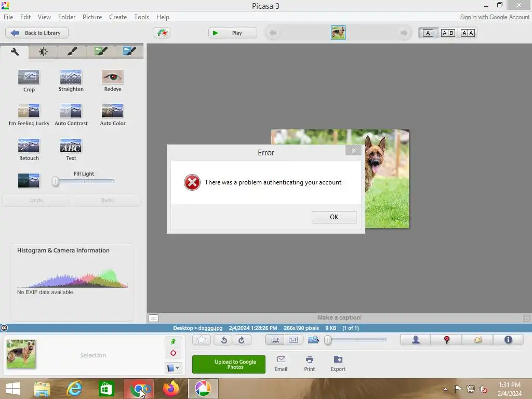532x399 pixels.
Task: Open the green brush effects tab
Action: [x=100, y=51]
